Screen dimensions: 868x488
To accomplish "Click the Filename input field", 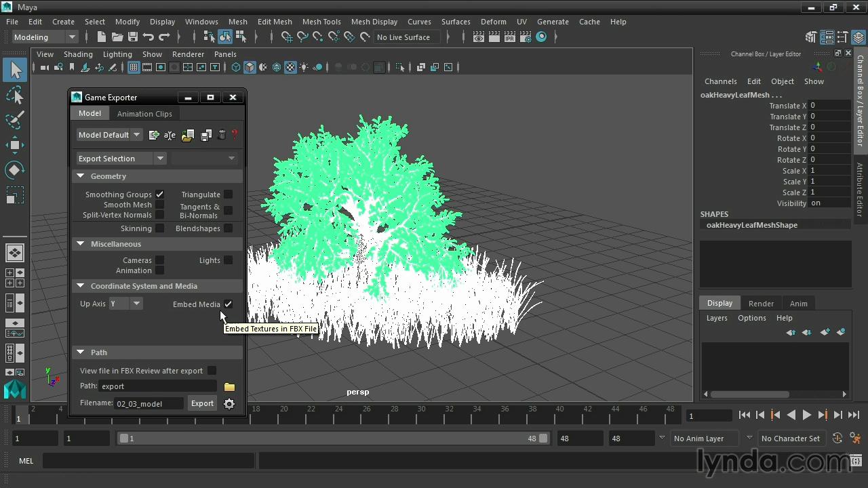I will click(x=149, y=403).
